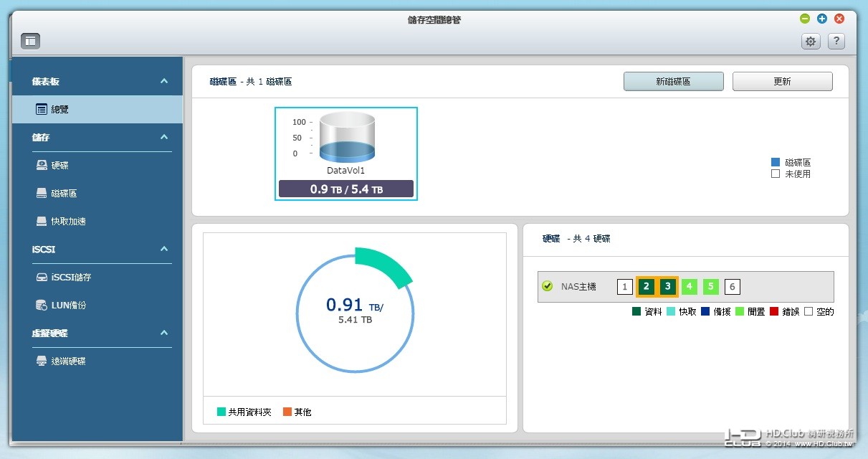This screenshot has width=868, height=459.
Task: Open settings gear in title bar
Action: pyautogui.click(x=811, y=41)
